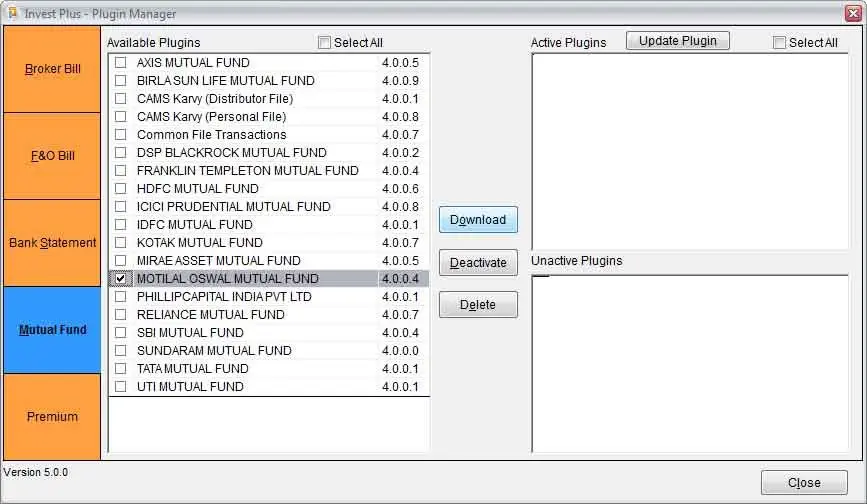Click the Invest Plus title bar icon
Image resolution: width=867 pixels, height=504 pixels.
coord(12,13)
